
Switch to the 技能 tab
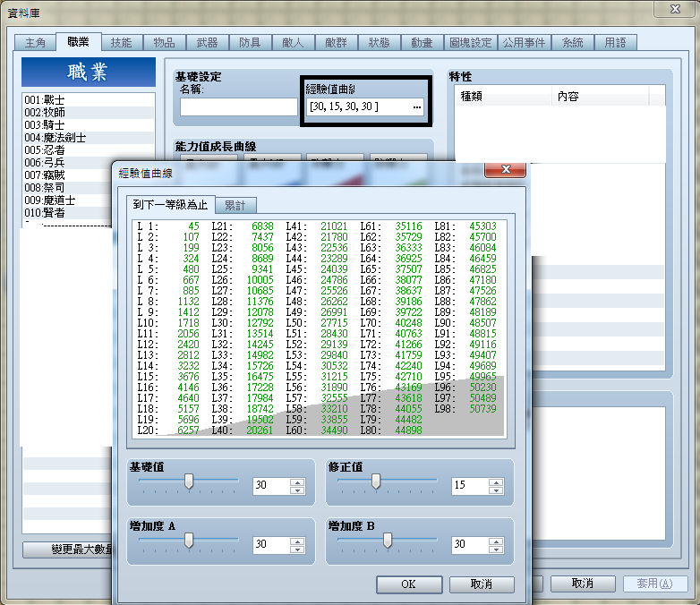click(x=122, y=43)
